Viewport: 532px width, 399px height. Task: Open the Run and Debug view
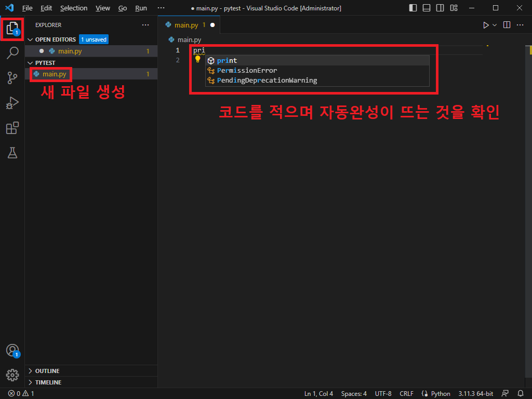click(12, 103)
